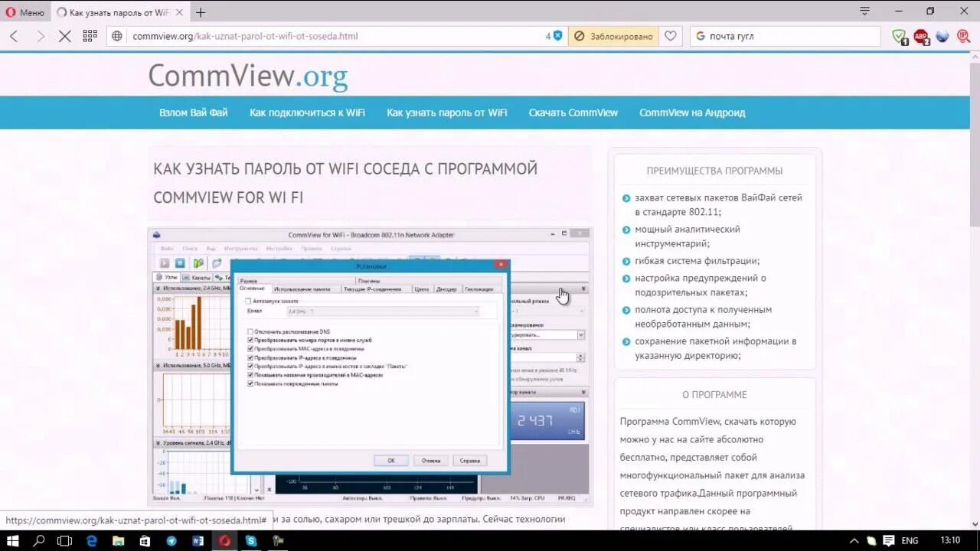Add page to bookmarks with heart icon
Image resolution: width=980 pixels, height=551 pixels.
tap(671, 36)
